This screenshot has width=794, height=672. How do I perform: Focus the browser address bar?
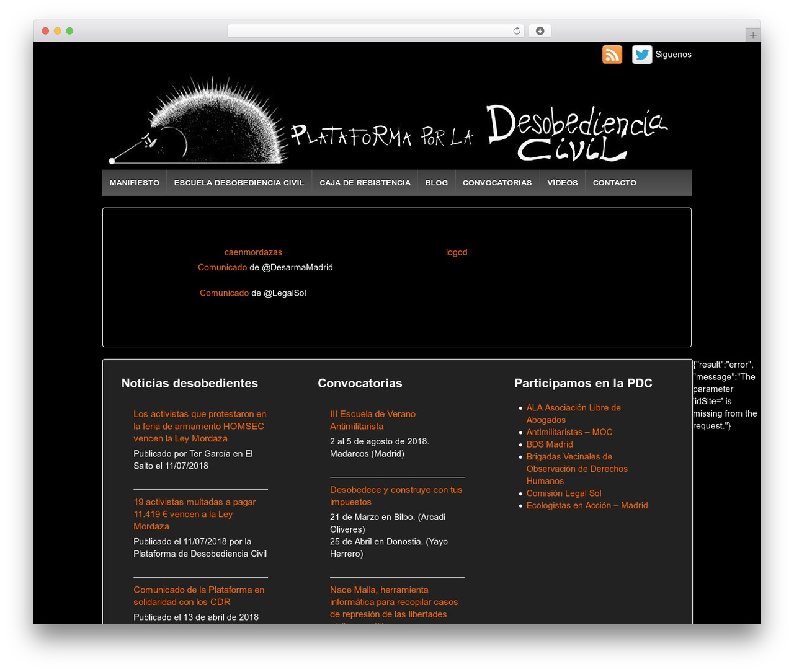pos(375,31)
